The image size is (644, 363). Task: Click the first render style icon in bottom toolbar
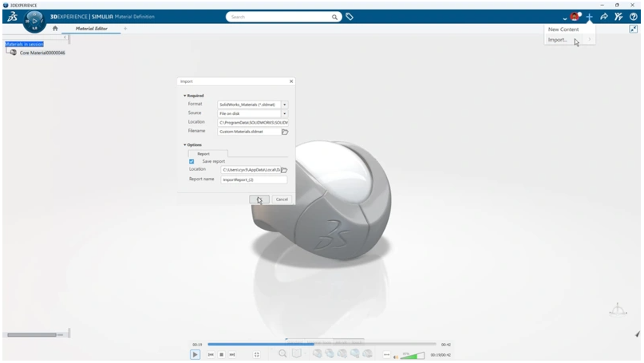[317, 353]
